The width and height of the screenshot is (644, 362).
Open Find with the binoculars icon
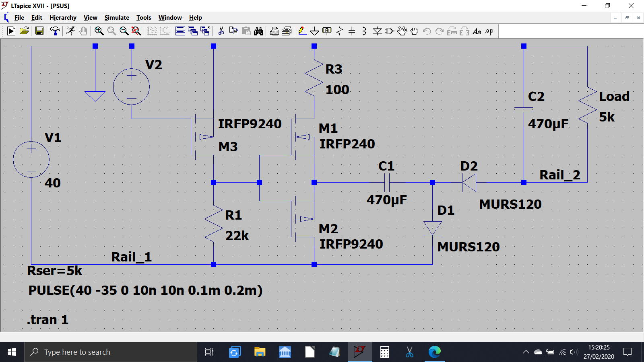point(258,31)
